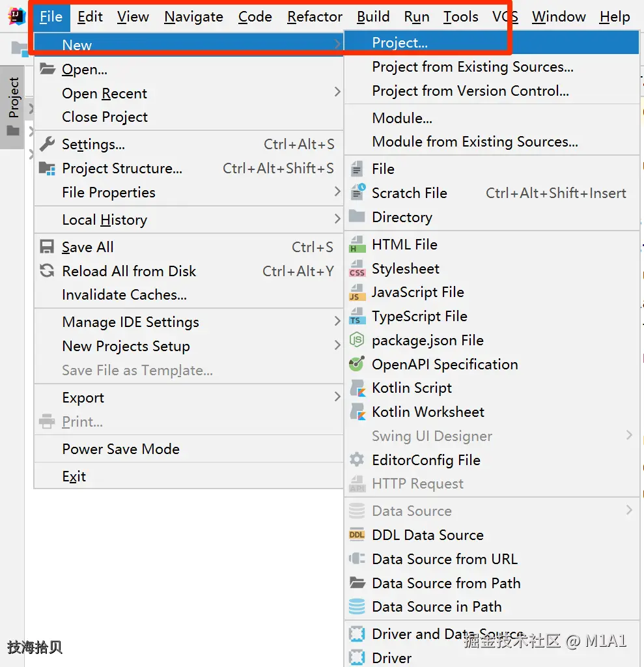644x667 pixels.
Task: Expand the Local History submenu arrow
Action: (337, 219)
